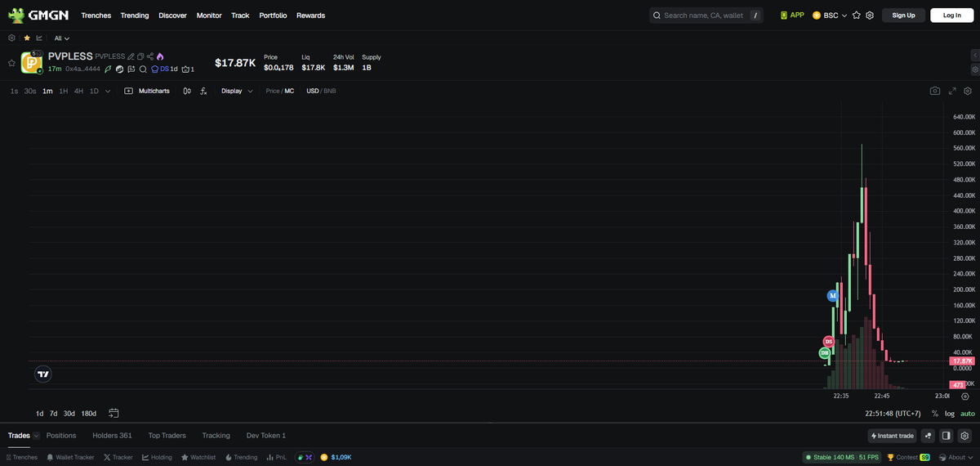Share the PVPLESS token
The width and height of the screenshot is (980, 466).
(x=150, y=56)
